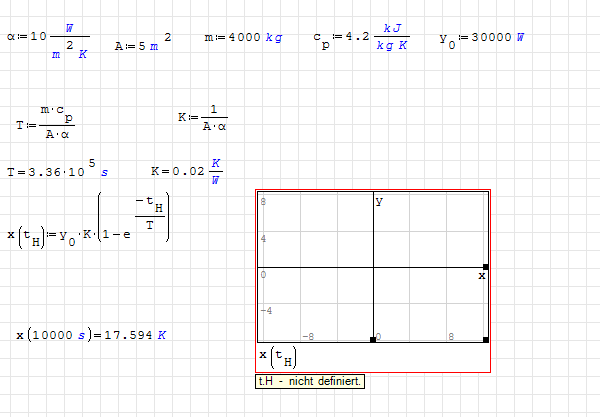The image size is (600, 417).
Task: Click the plot's bottom-edge middle resize handle
Action: point(373,340)
